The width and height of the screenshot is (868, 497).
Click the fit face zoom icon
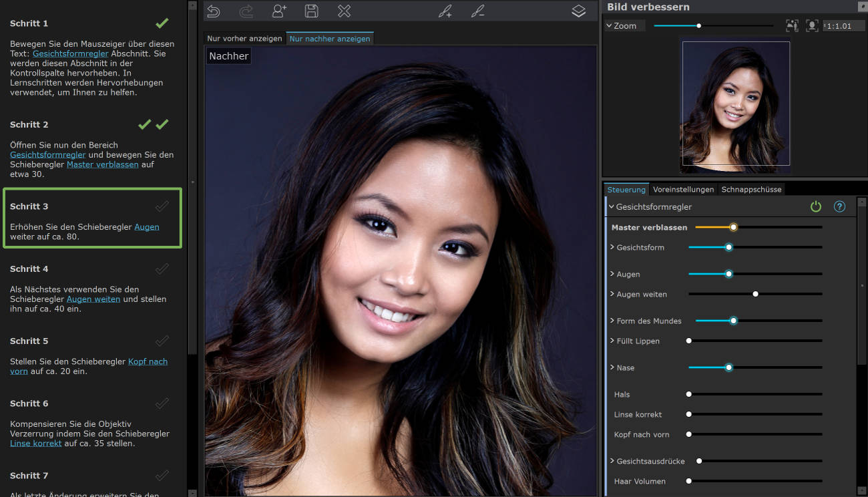pos(812,25)
